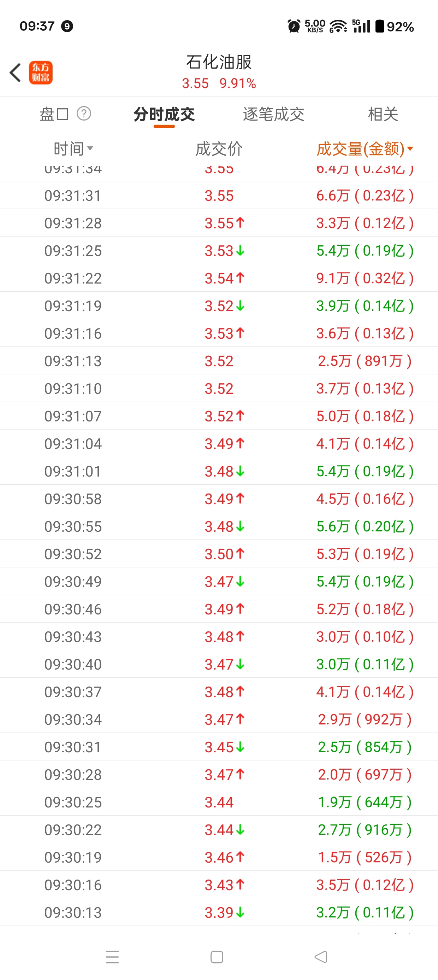Tap the 3.50 price at 09:30:52

[x=219, y=554]
